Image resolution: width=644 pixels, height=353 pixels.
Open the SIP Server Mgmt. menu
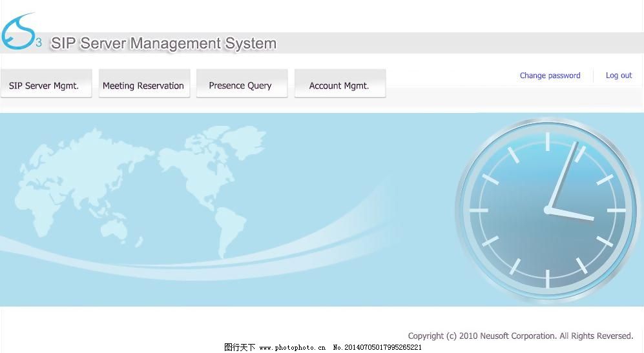[x=46, y=85]
